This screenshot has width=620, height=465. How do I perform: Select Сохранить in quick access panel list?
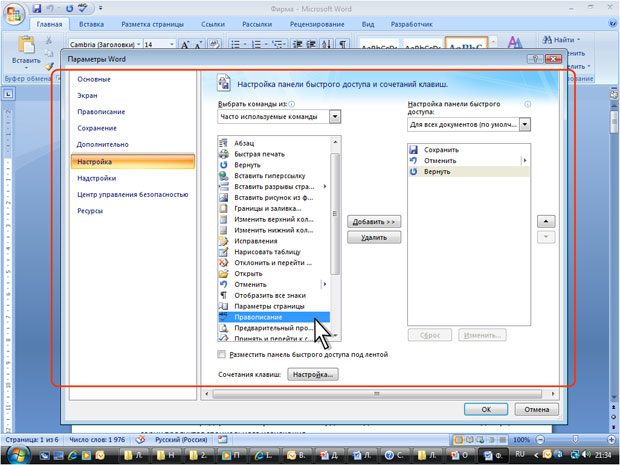[469, 150]
